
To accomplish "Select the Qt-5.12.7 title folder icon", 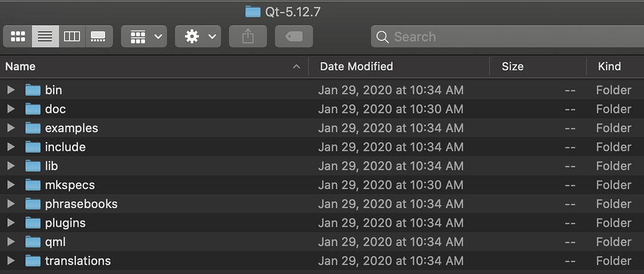I will click(253, 11).
